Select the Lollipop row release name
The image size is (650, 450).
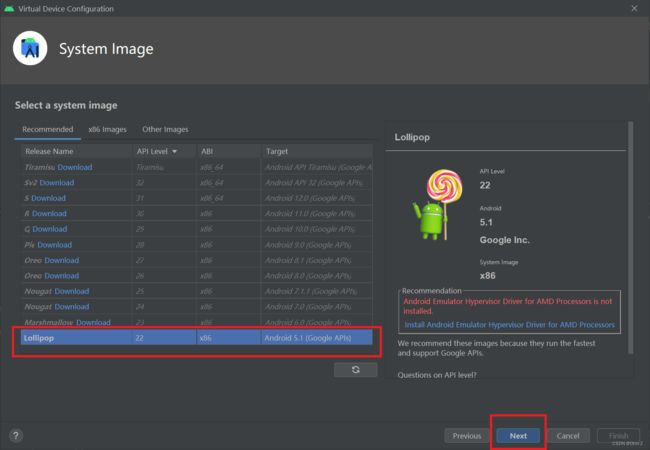tap(39, 338)
